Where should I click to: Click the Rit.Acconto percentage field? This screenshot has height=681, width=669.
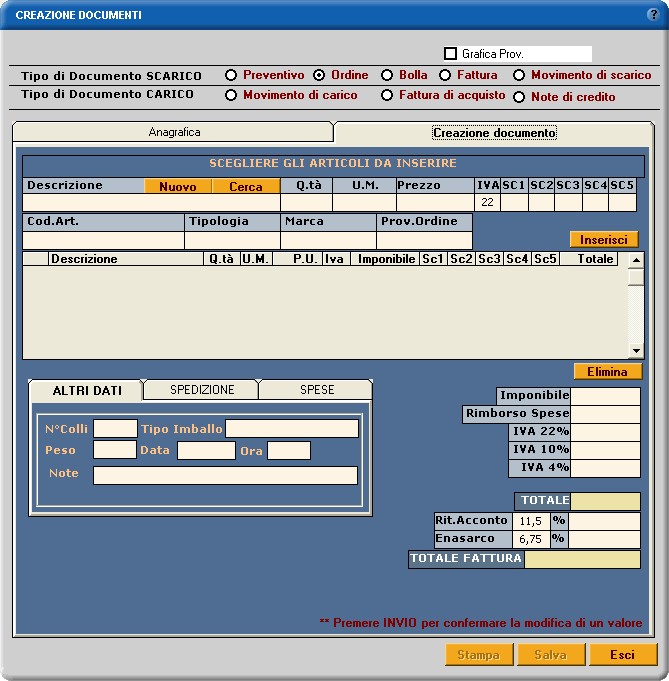(530, 521)
